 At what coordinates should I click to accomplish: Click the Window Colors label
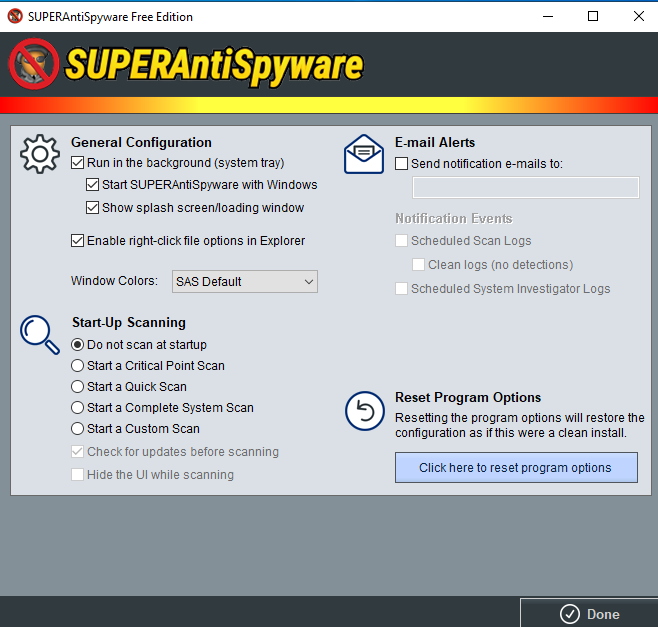click(114, 281)
